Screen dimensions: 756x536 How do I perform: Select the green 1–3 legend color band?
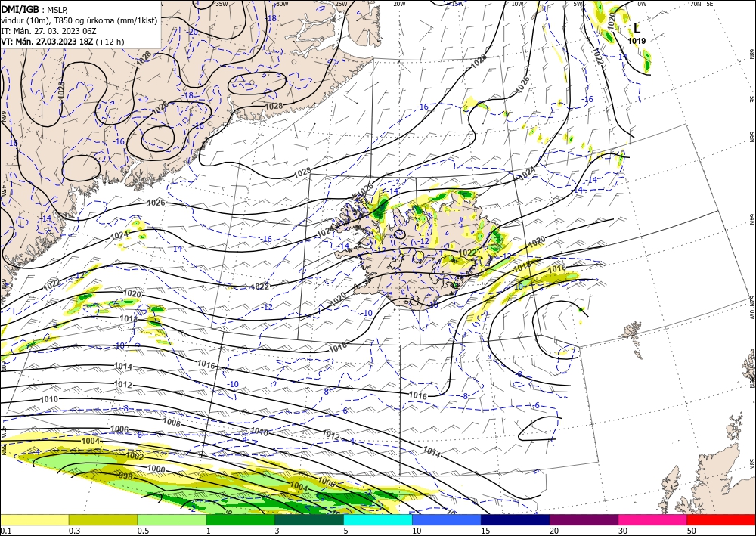tap(240, 519)
